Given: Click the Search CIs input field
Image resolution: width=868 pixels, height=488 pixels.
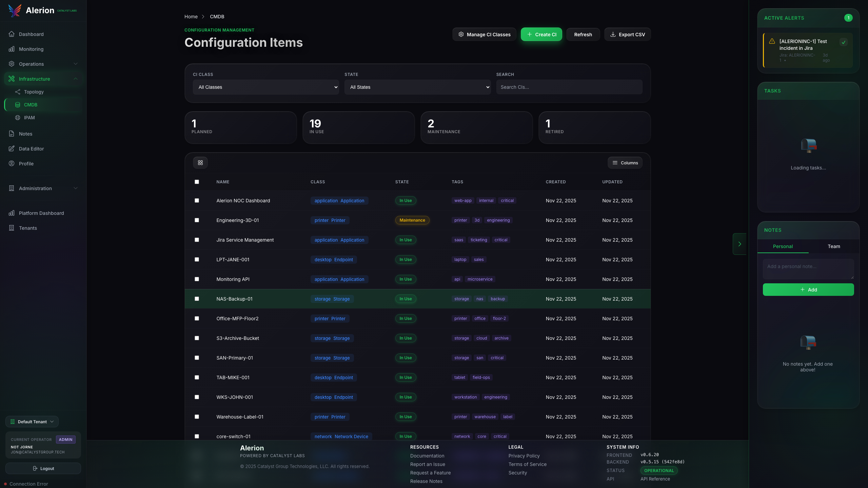Looking at the screenshot, I should click(x=569, y=87).
